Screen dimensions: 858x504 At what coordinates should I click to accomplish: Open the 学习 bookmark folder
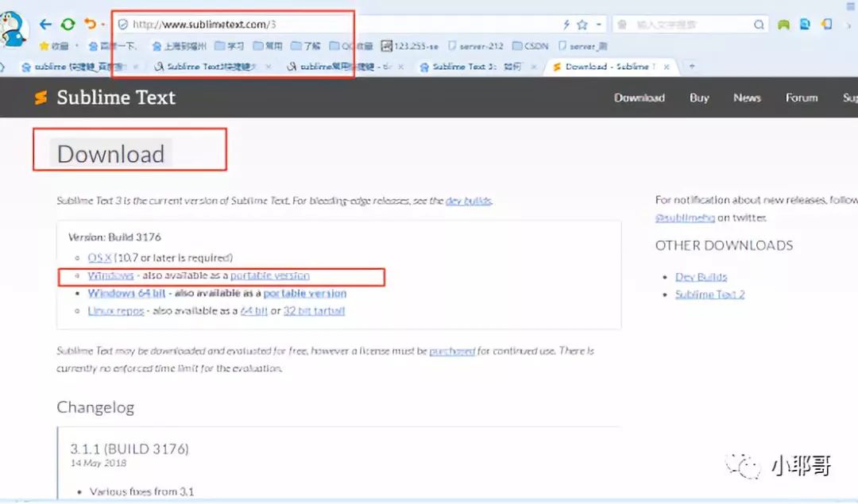230,46
